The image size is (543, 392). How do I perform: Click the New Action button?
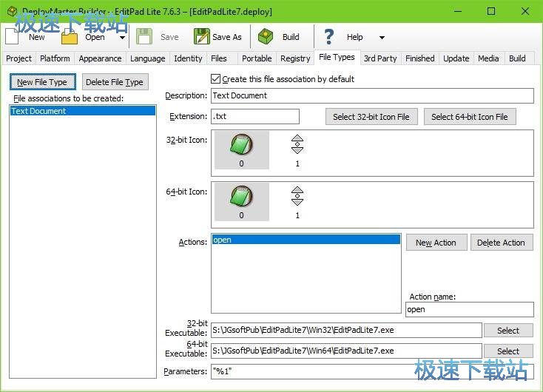pos(436,243)
